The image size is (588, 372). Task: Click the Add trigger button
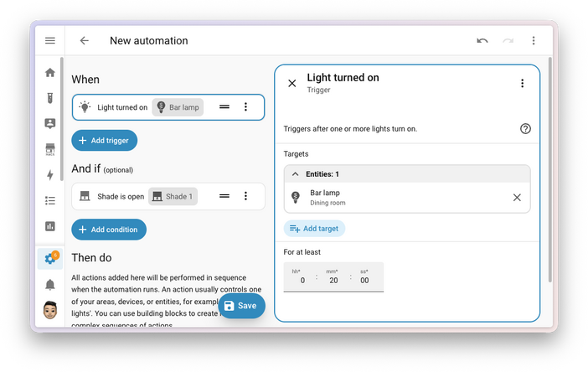click(x=104, y=140)
